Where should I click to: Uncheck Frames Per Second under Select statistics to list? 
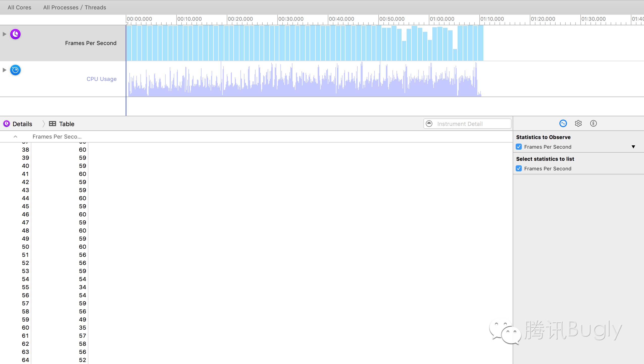point(519,169)
